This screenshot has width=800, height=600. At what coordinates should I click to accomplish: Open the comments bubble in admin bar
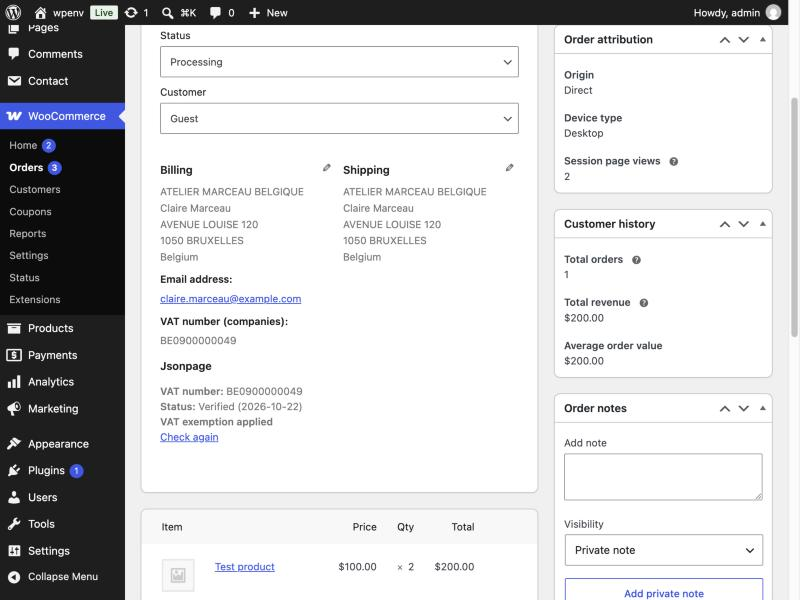point(215,13)
